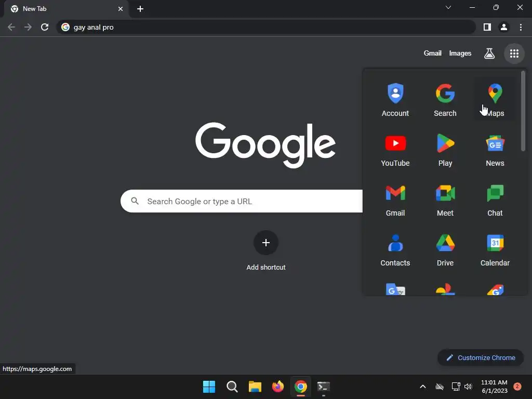
Task: Open Google Maps app
Action: [495, 100]
